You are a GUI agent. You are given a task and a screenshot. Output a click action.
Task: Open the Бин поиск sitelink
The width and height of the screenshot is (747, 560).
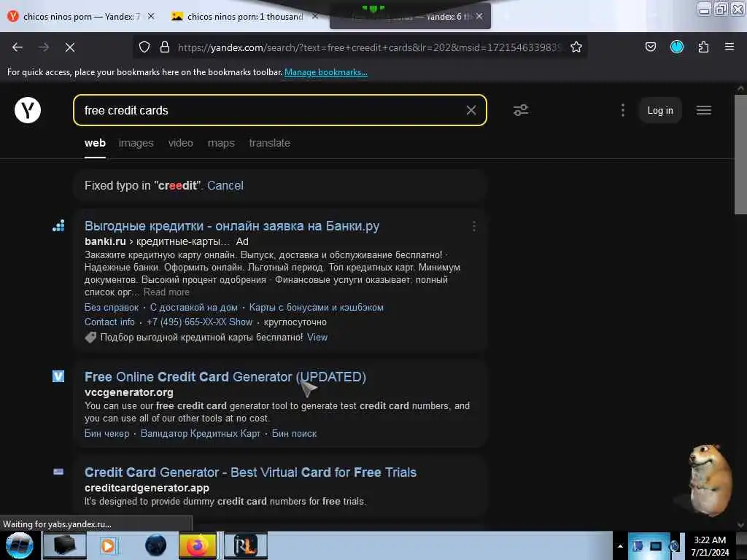pos(294,433)
